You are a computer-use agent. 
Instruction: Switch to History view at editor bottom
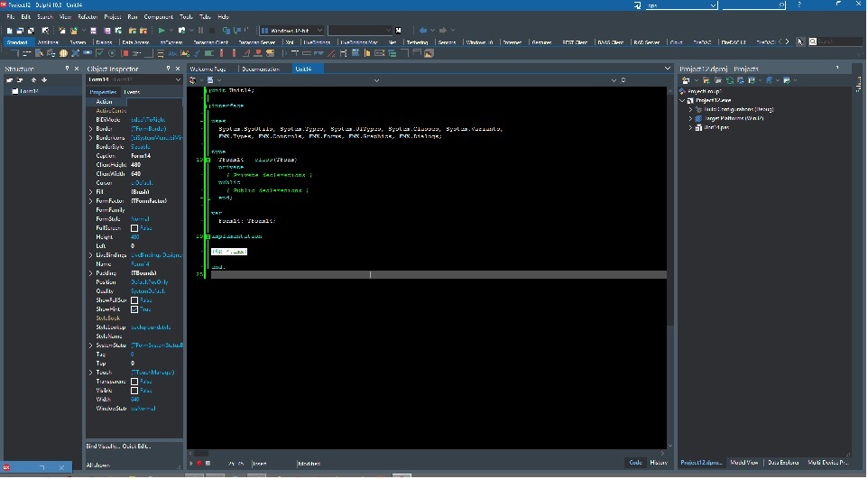click(659, 463)
